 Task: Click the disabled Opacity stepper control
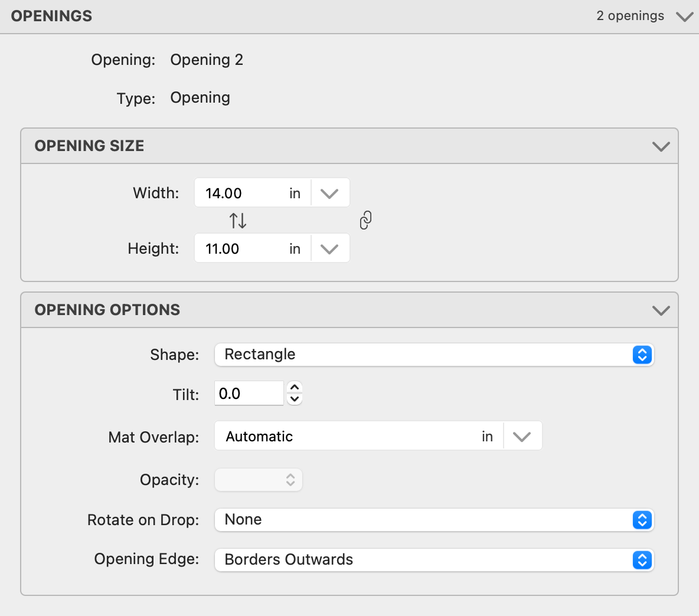click(x=259, y=480)
